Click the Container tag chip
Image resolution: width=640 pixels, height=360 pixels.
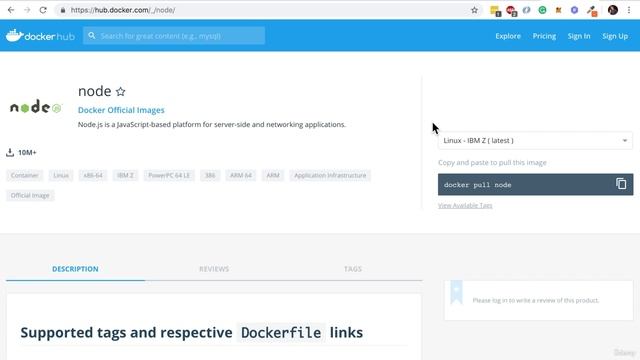(24, 176)
